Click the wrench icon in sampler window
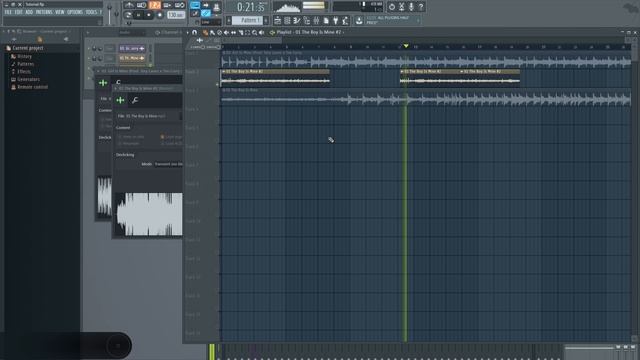The width and height of the screenshot is (640, 360). (x=135, y=100)
